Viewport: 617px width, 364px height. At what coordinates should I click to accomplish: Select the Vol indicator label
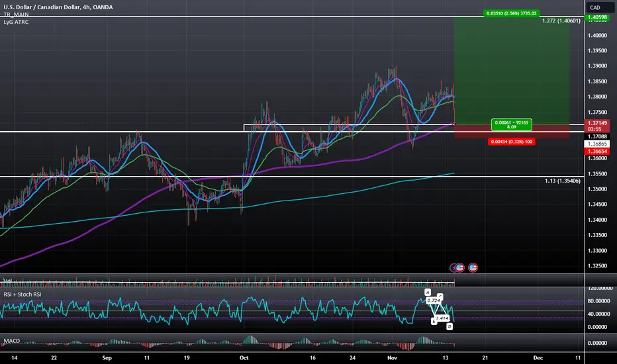click(7, 281)
